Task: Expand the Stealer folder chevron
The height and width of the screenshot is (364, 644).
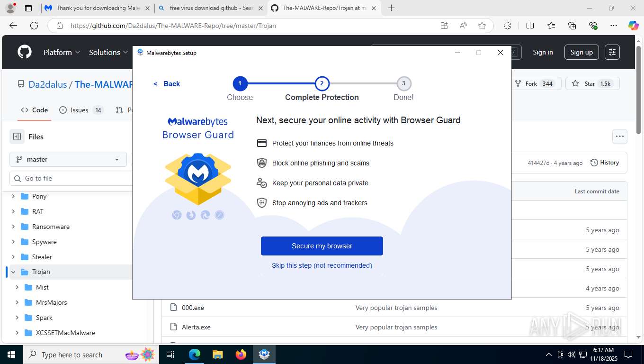Action: point(13,257)
